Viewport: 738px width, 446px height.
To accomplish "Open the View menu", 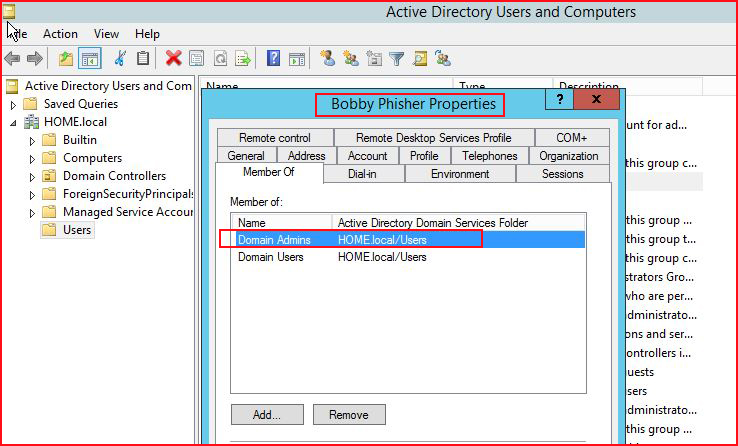I will click(x=106, y=34).
